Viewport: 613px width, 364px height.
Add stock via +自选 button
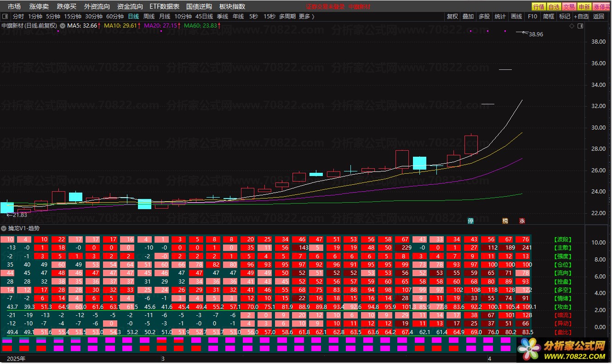(581, 17)
